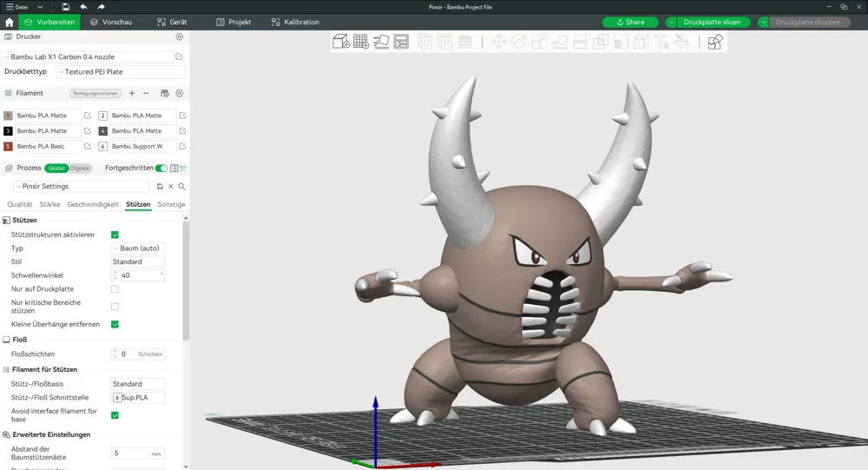Switch process scope to Objekte
The image size is (868, 470).
(x=80, y=168)
